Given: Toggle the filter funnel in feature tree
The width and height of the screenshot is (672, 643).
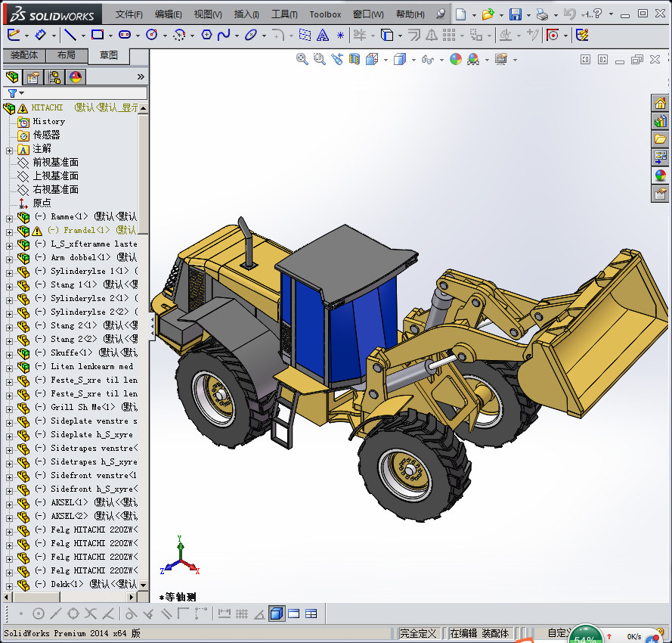Looking at the screenshot, I should click(x=12, y=93).
